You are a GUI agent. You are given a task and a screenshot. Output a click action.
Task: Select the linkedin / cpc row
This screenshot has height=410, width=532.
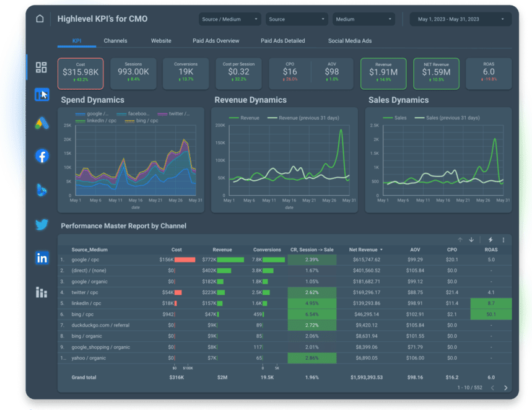point(285,303)
